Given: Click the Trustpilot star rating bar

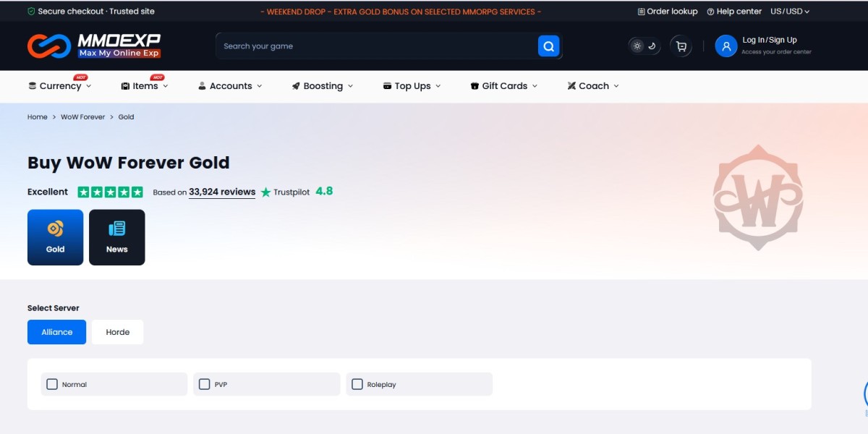Looking at the screenshot, I should point(110,192).
